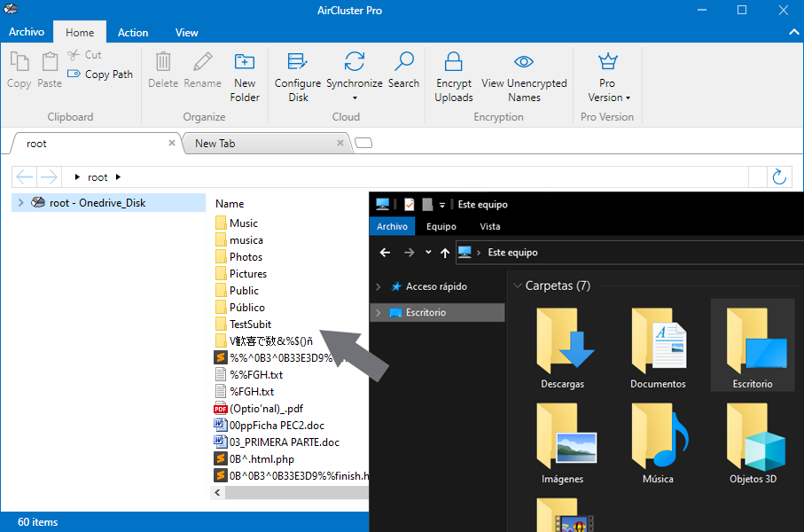
Task: Add a new tab with the small blank tab button
Action: click(x=363, y=143)
